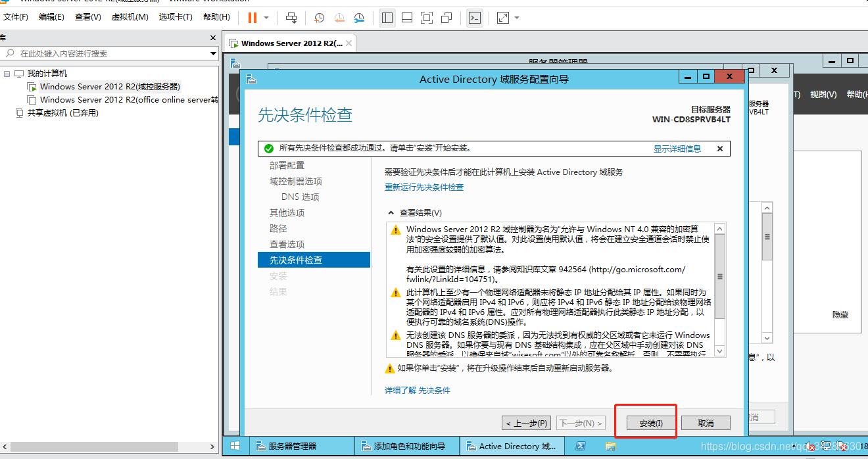
Task: Pause the virtual machine with the orange pause icon
Action: tap(253, 18)
